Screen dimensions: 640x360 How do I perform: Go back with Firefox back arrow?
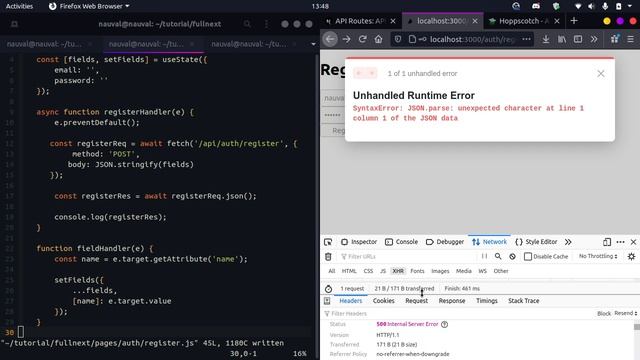(x=330, y=39)
